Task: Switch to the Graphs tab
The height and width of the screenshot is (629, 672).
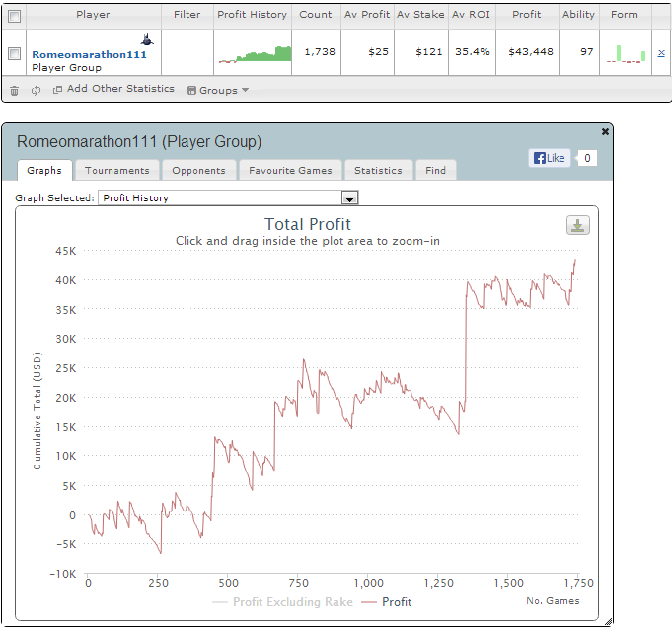Action: click(44, 170)
